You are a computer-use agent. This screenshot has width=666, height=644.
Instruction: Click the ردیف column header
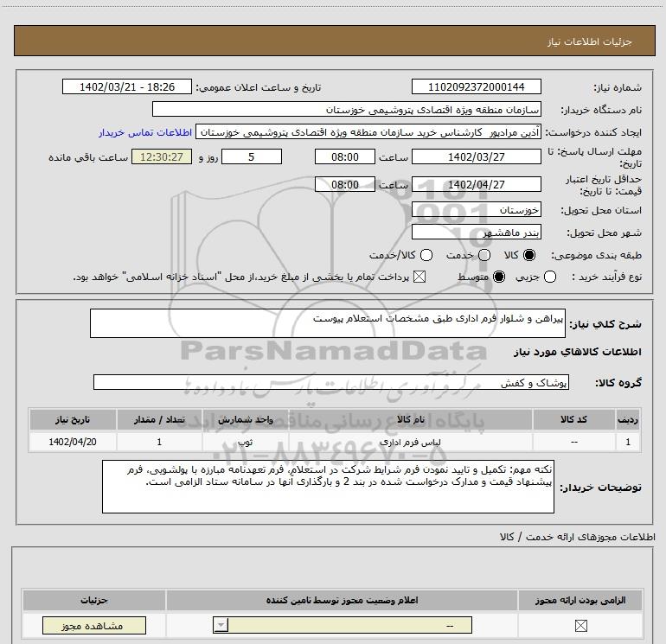point(628,419)
